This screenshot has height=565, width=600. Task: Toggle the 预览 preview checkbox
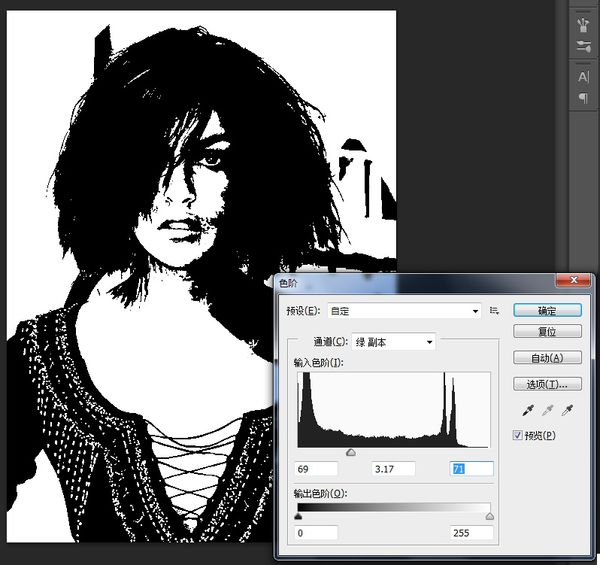[518, 435]
